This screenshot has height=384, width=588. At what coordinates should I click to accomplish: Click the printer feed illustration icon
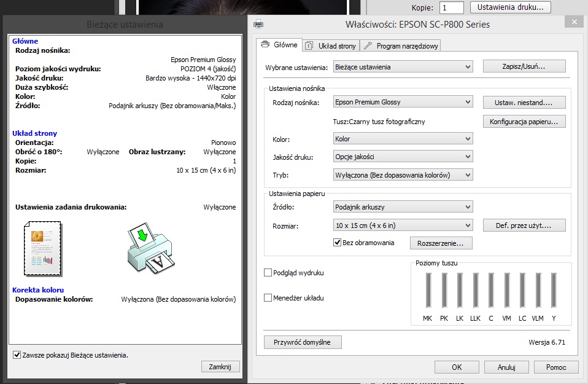tap(151, 248)
